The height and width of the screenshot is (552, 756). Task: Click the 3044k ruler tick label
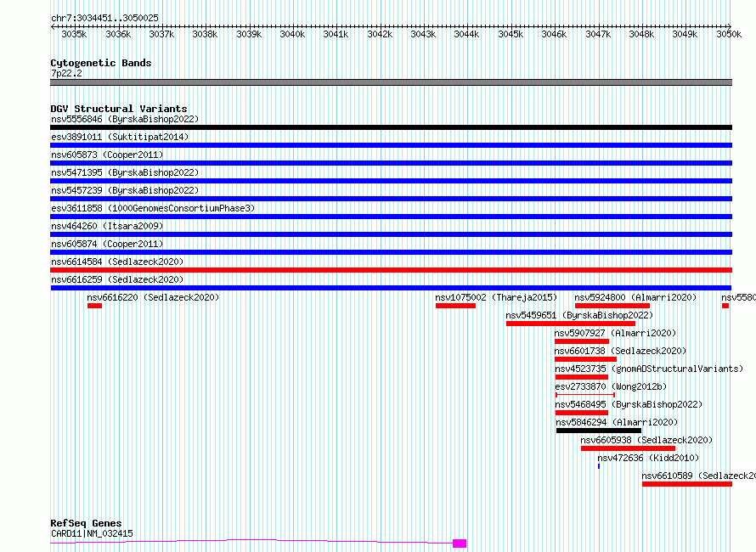[466, 34]
